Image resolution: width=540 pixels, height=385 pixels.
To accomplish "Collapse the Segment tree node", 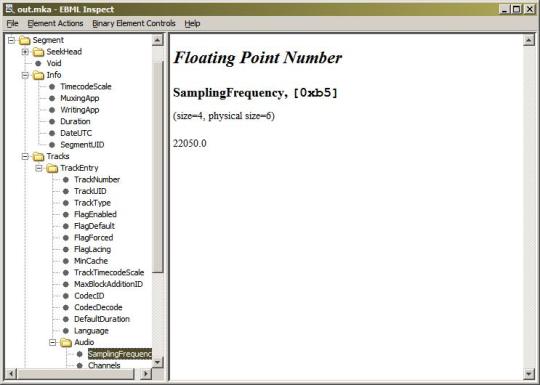I will pyautogui.click(x=11, y=40).
